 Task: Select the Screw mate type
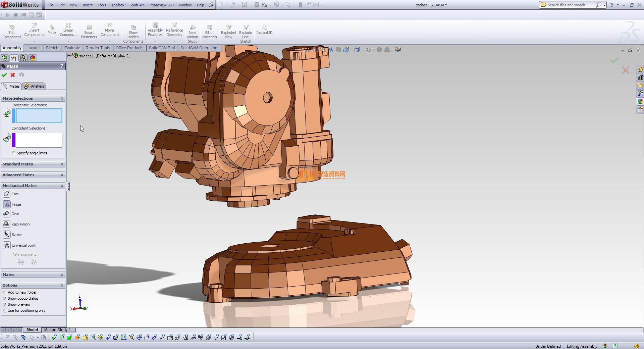pos(7,235)
